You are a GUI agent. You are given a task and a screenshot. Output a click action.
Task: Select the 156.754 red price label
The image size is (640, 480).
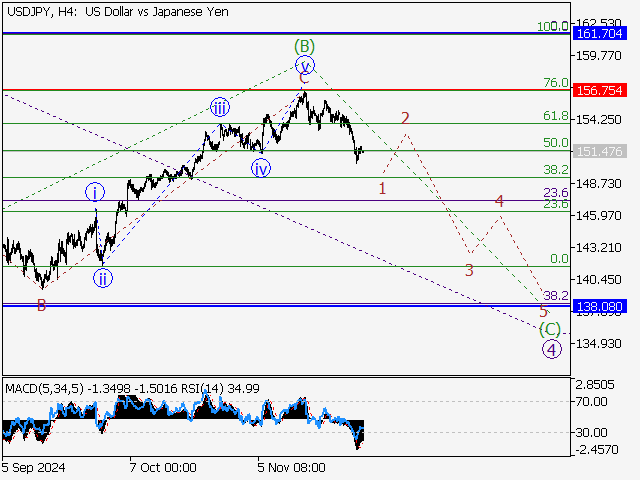pyautogui.click(x=601, y=90)
